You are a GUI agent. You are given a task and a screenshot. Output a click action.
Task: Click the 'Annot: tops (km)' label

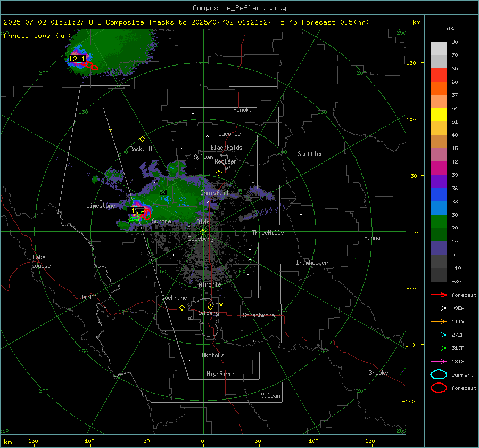click(x=37, y=36)
